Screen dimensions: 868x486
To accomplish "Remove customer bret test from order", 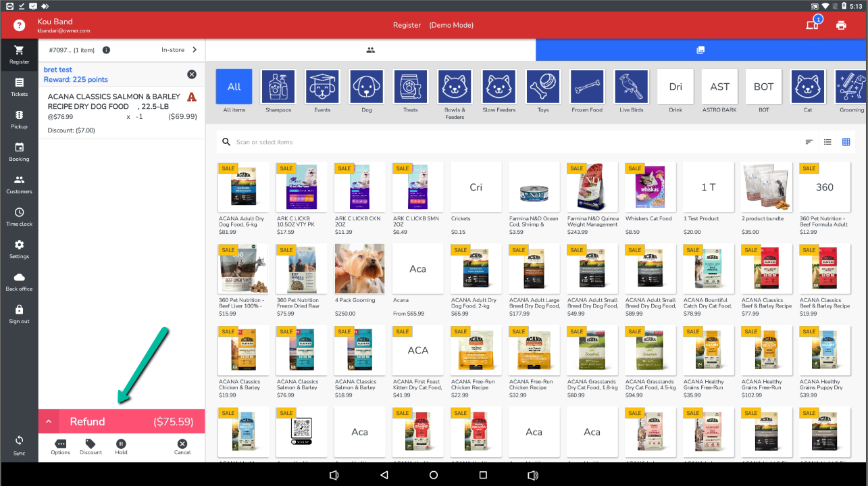I will [x=192, y=74].
